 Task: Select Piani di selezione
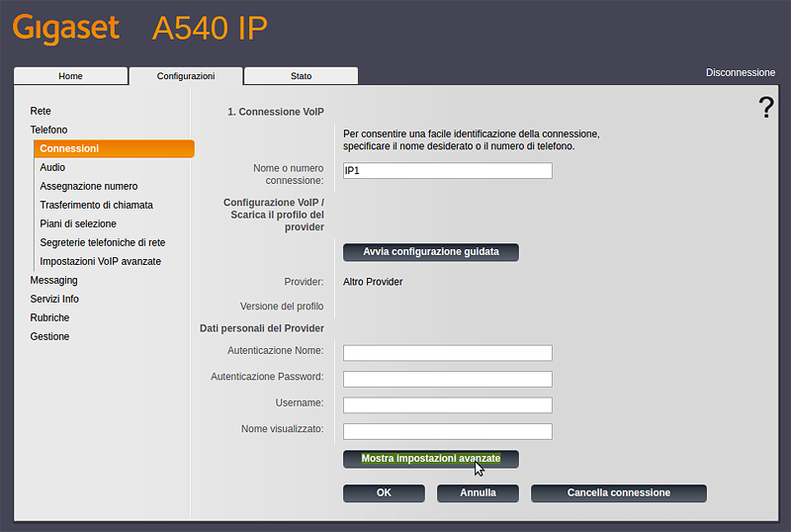78,223
